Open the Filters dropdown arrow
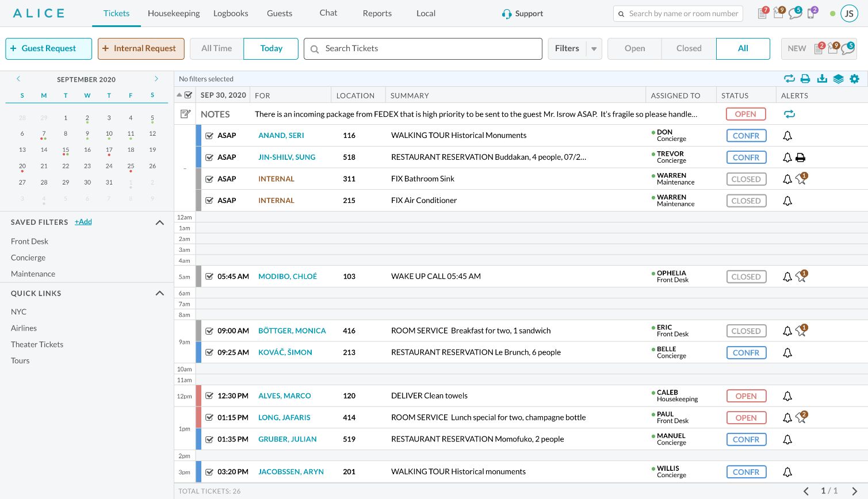The height and width of the screenshot is (499, 868). coord(594,49)
